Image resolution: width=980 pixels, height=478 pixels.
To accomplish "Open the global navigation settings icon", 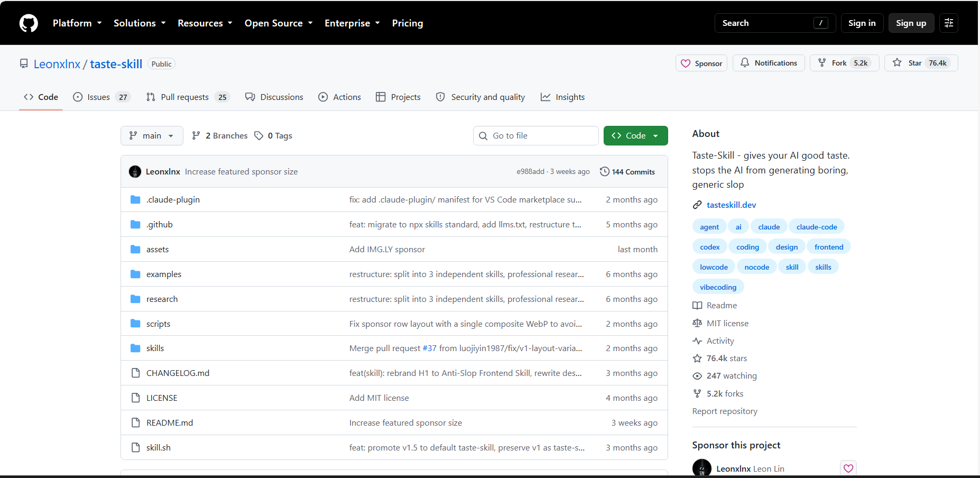I will coord(949,23).
